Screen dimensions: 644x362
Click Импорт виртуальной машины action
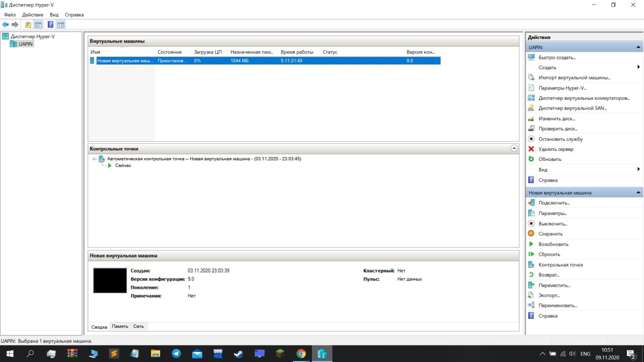click(x=574, y=78)
